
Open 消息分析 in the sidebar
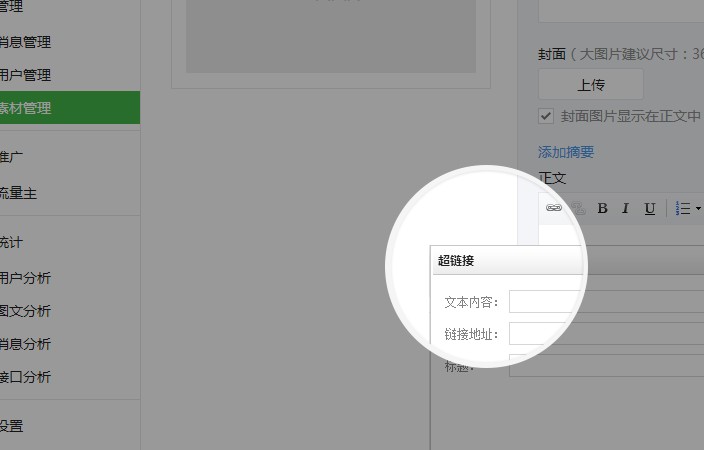[x=25, y=344]
